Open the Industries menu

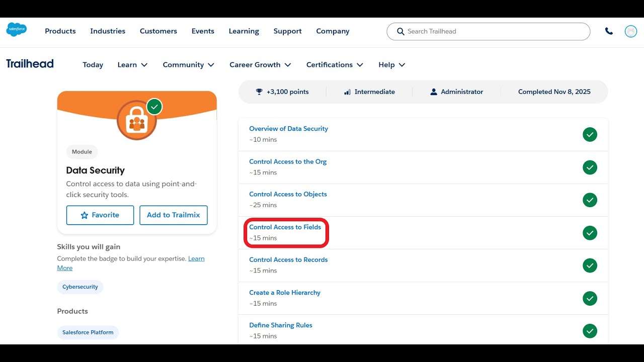[x=108, y=31]
